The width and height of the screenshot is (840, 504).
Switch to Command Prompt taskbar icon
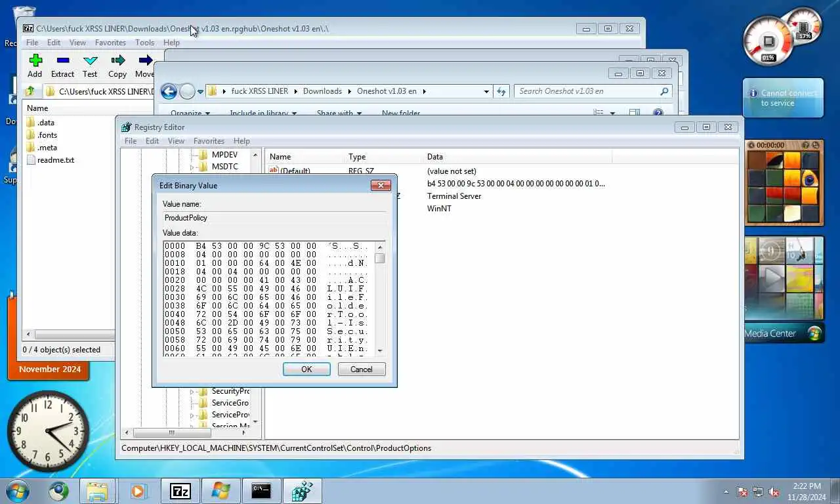click(x=261, y=490)
